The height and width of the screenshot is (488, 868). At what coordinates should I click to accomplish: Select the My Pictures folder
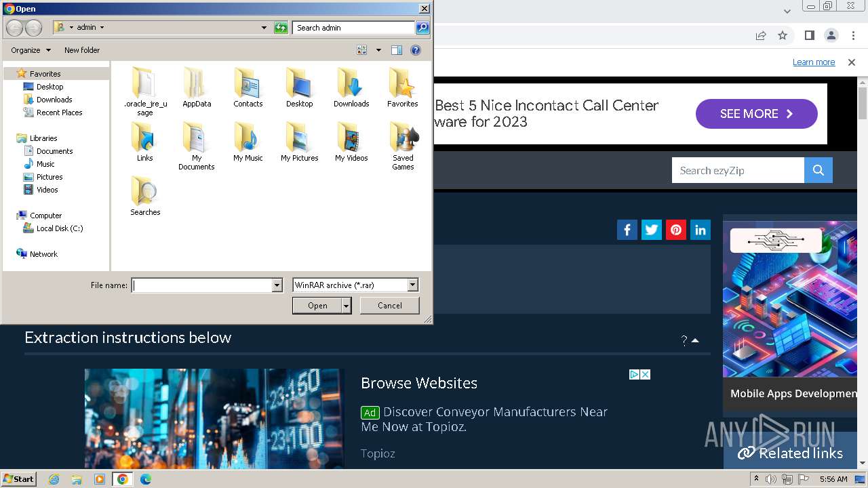(299, 142)
